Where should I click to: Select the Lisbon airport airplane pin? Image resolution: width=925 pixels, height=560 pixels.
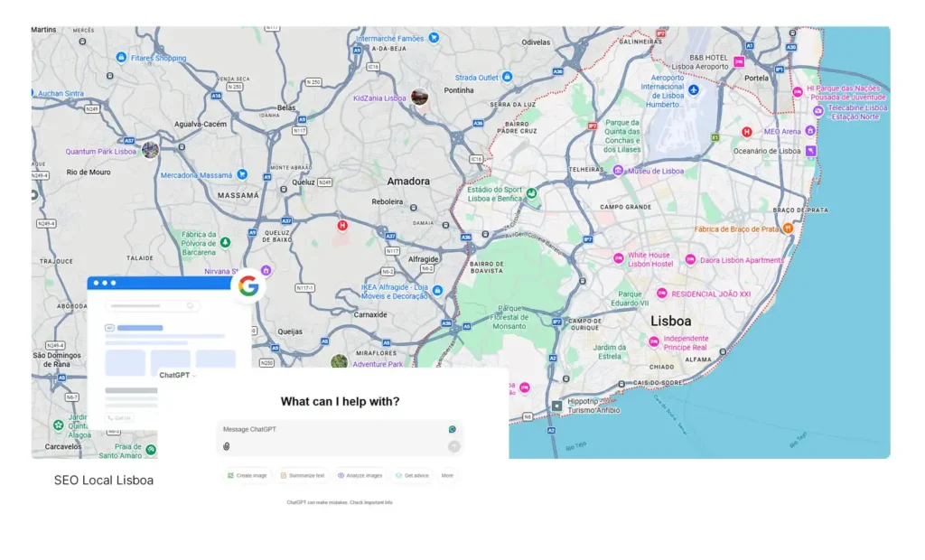pos(694,90)
